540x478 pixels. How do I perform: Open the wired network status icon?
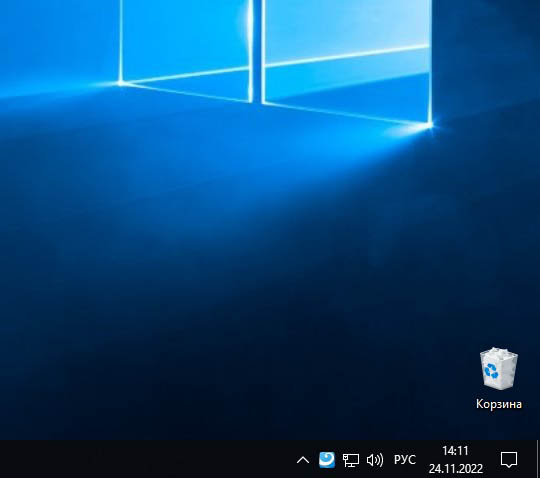[x=351, y=460]
